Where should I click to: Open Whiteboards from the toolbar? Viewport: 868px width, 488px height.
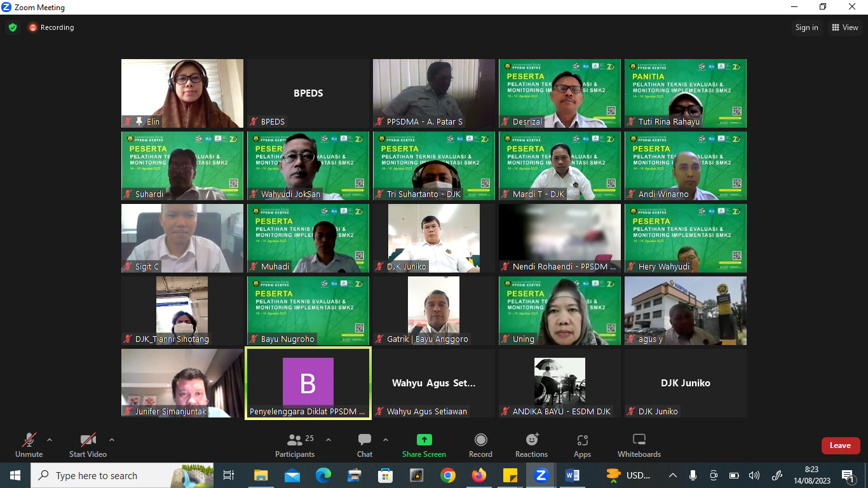(x=639, y=445)
